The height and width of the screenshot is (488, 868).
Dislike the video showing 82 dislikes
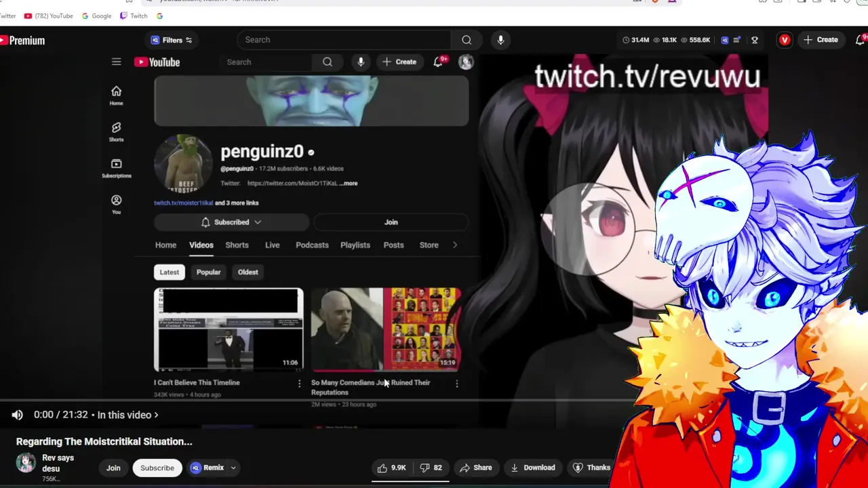[x=431, y=468]
